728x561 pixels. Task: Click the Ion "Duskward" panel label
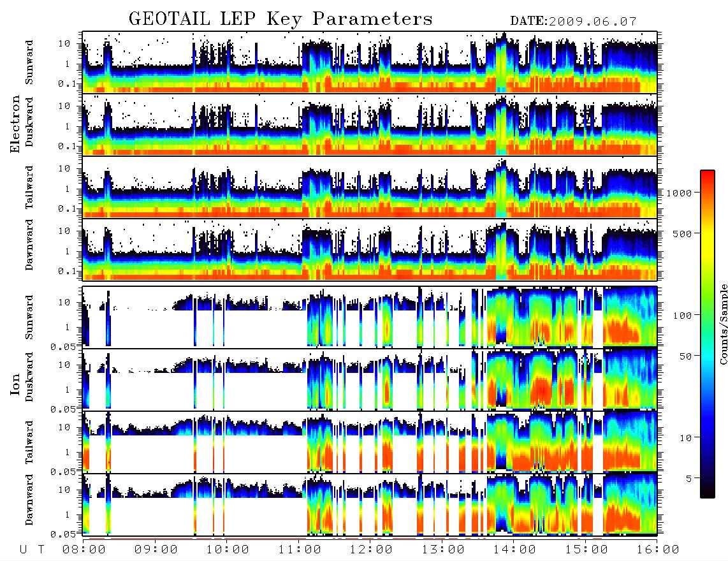click(x=29, y=377)
